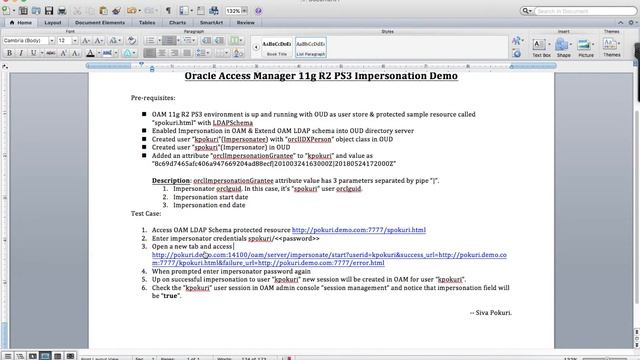Click the Undo arrow icon

(131, 11)
